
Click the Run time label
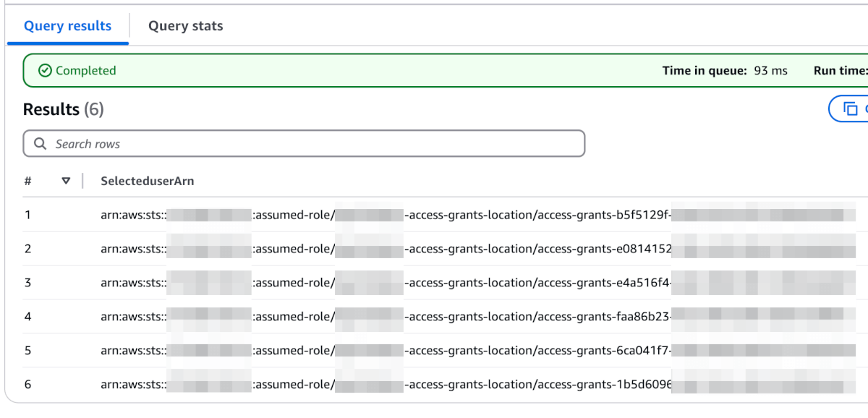coord(841,71)
